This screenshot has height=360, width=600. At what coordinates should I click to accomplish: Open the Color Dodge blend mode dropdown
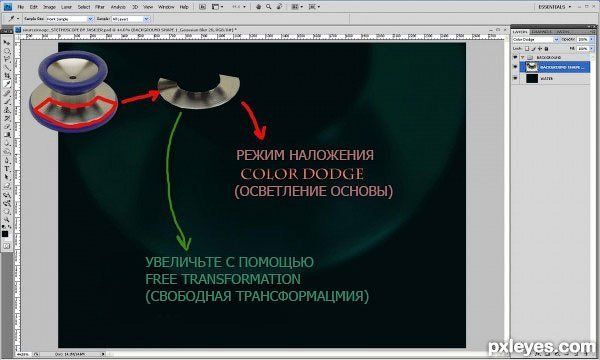tap(536, 40)
